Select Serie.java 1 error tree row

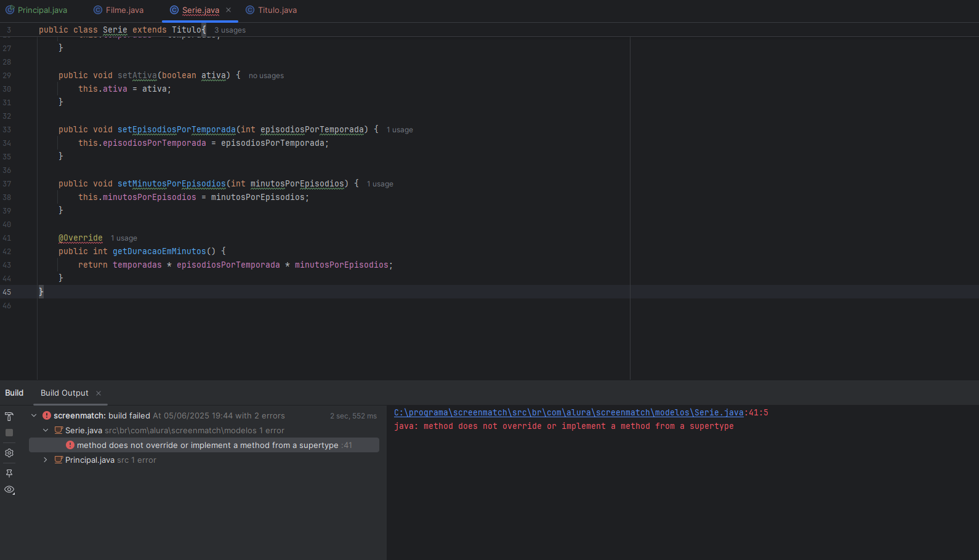click(x=204, y=430)
